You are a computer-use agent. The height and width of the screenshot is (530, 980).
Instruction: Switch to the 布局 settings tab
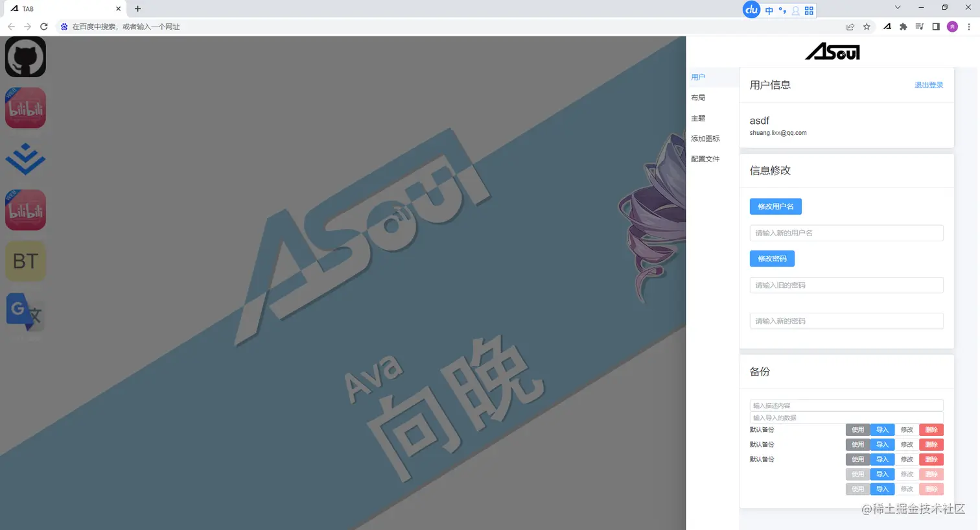point(698,97)
